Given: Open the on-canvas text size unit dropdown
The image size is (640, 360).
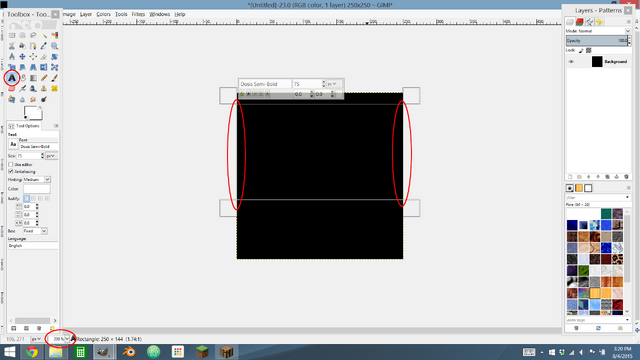Looking at the screenshot, I should 334,84.
